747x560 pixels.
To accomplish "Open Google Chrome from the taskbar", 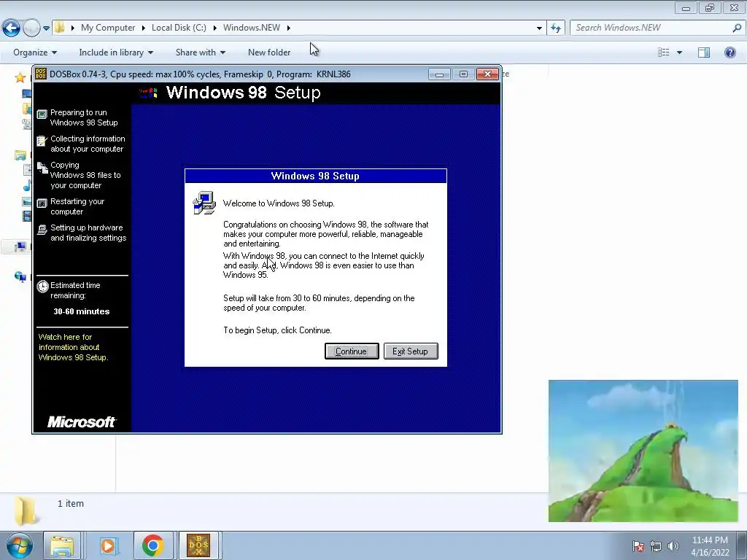I will [153, 545].
